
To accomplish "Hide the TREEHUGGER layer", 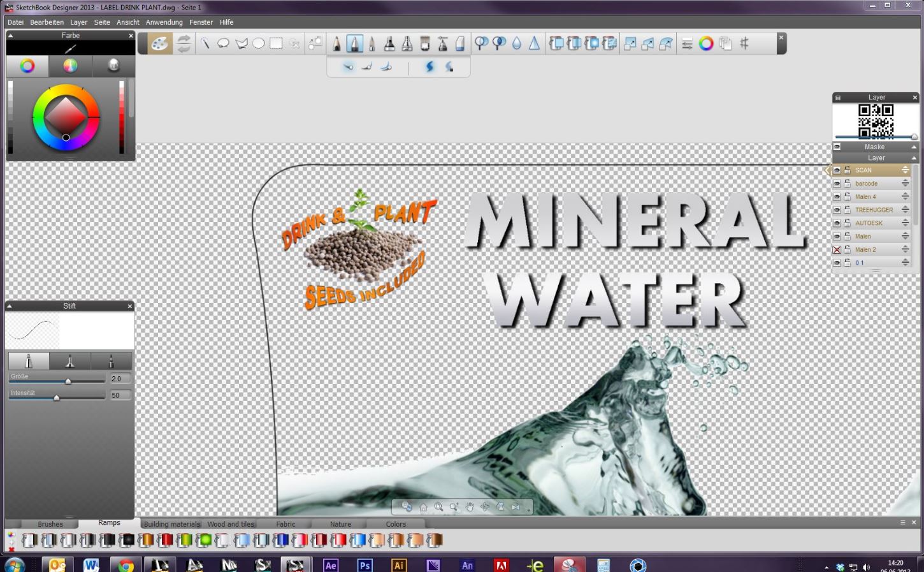I will pyautogui.click(x=837, y=210).
